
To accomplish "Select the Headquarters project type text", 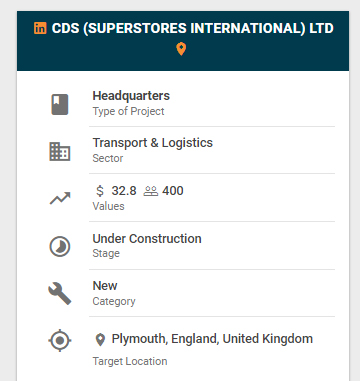I will click(x=131, y=96).
